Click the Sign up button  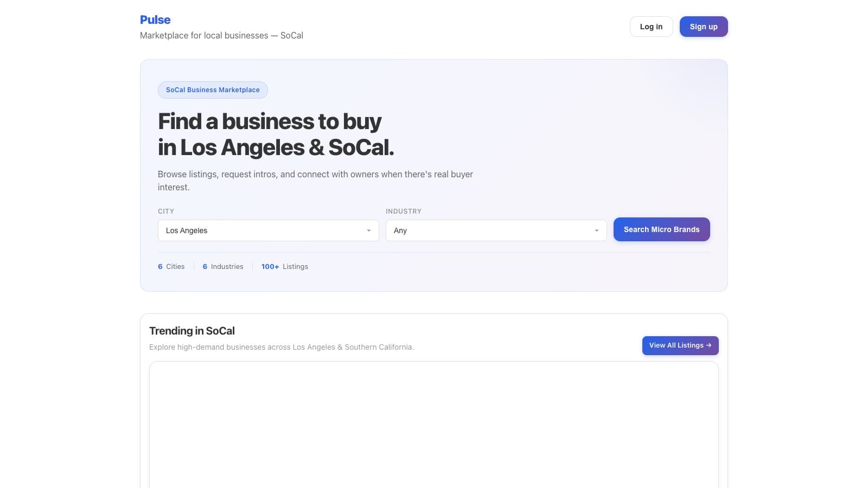click(704, 27)
